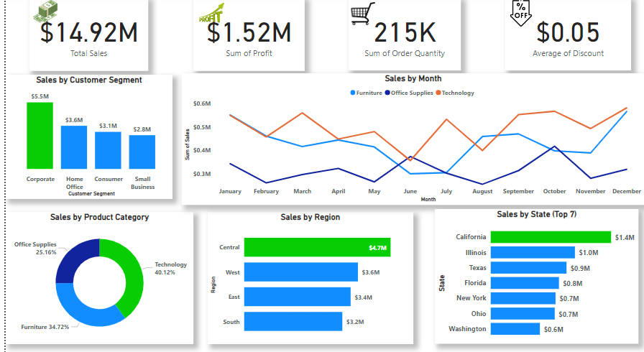
Task: Click the $14.92M Total Sales value
Action: coord(88,33)
